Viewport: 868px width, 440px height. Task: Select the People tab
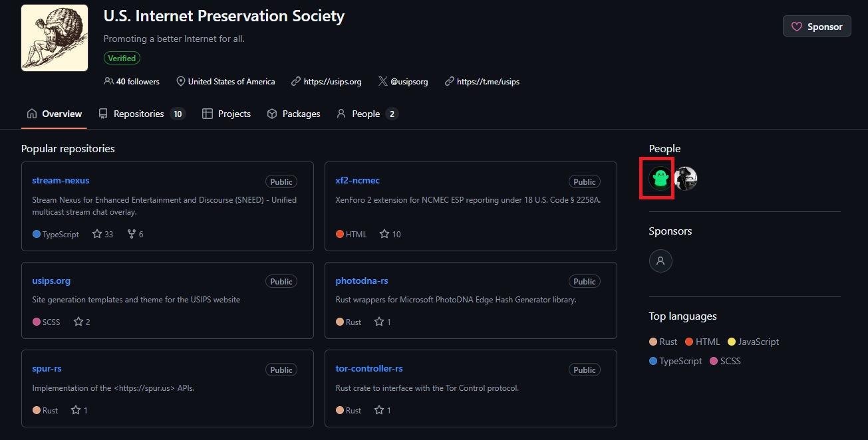pos(366,114)
